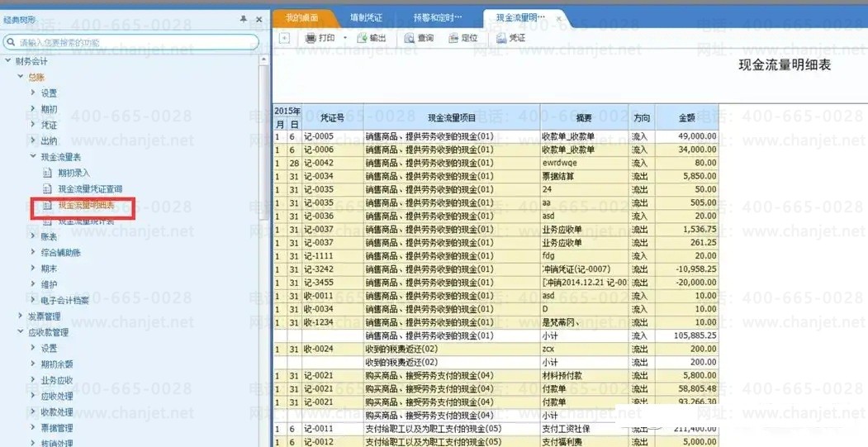The width and height of the screenshot is (868, 447).
Task: Click the function search input field
Action: tap(136, 42)
